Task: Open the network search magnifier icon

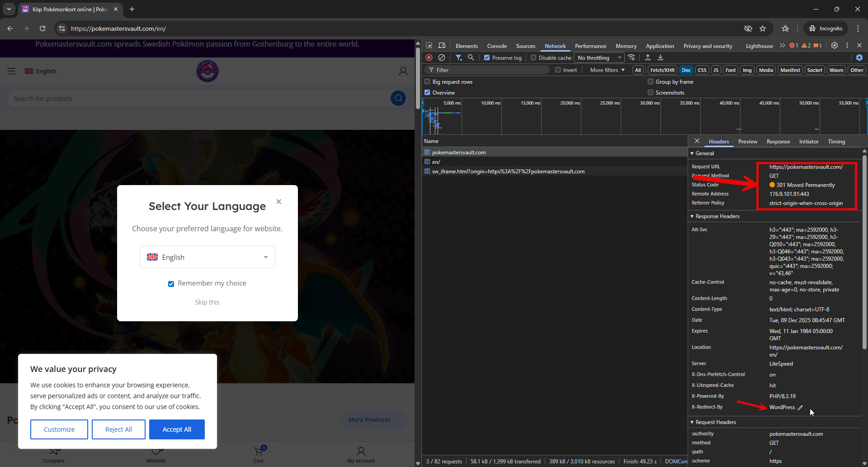Action: click(471, 57)
